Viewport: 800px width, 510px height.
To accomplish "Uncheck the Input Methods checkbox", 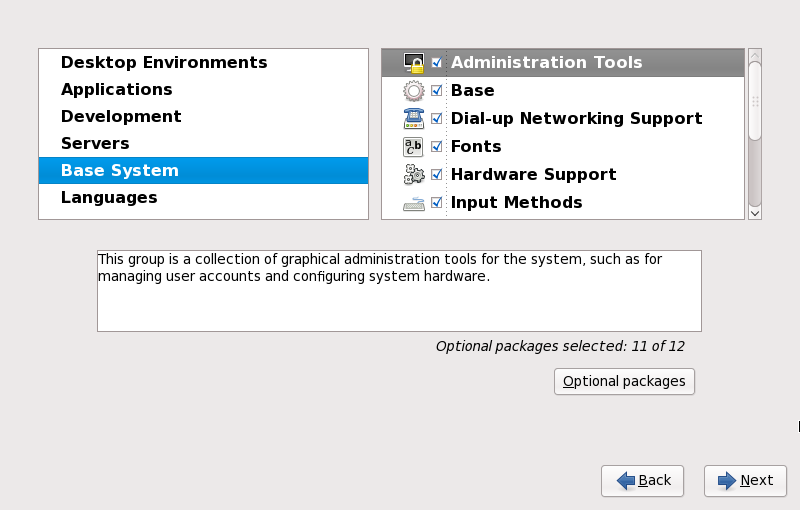I will tap(437, 203).
